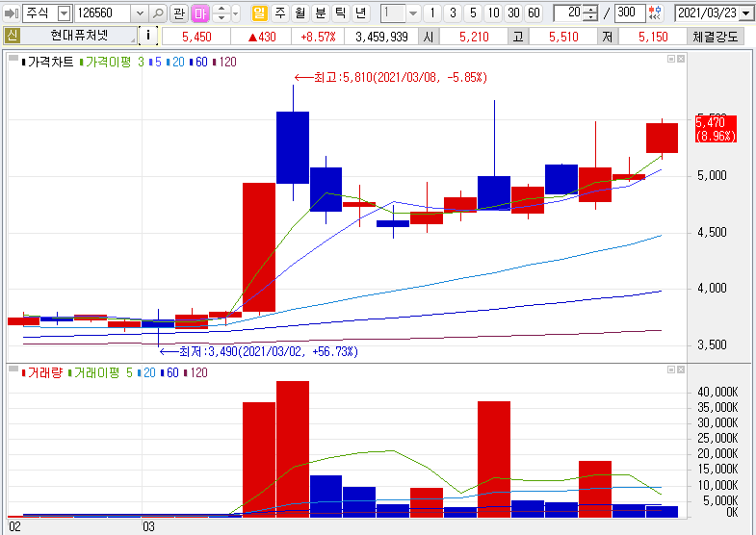Image resolution: width=756 pixels, height=535 pixels.
Task: Click the open price 5,210
Action: pyautogui.click(x=474, y=37)
